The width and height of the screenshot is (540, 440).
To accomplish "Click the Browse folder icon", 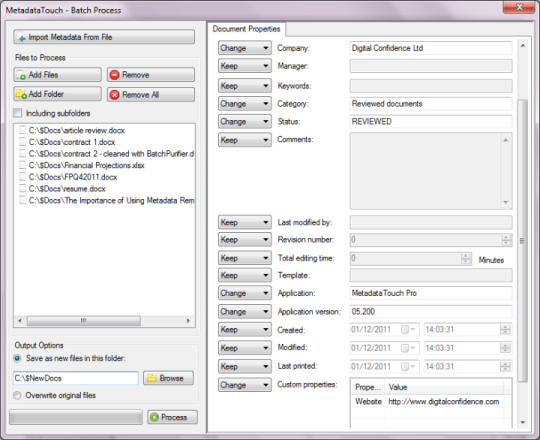I will [152, 378].
